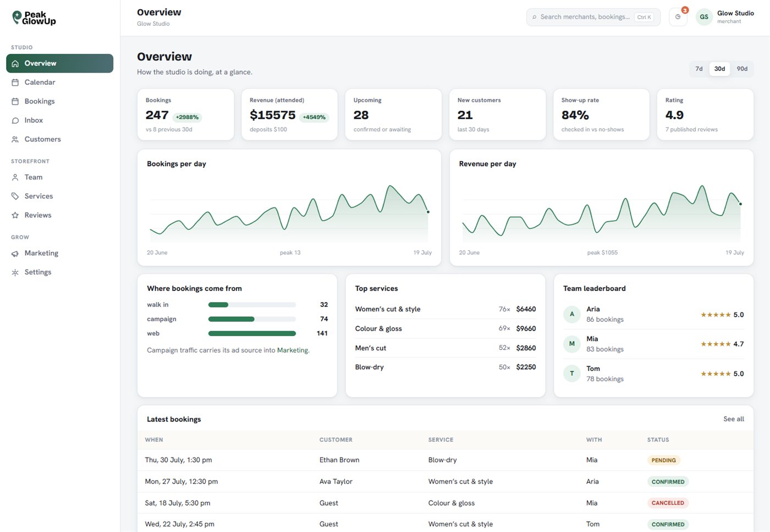The width and height of the screenshot is (770, 532).
Task: Click the Services tag icon
Action: [15, 196]
